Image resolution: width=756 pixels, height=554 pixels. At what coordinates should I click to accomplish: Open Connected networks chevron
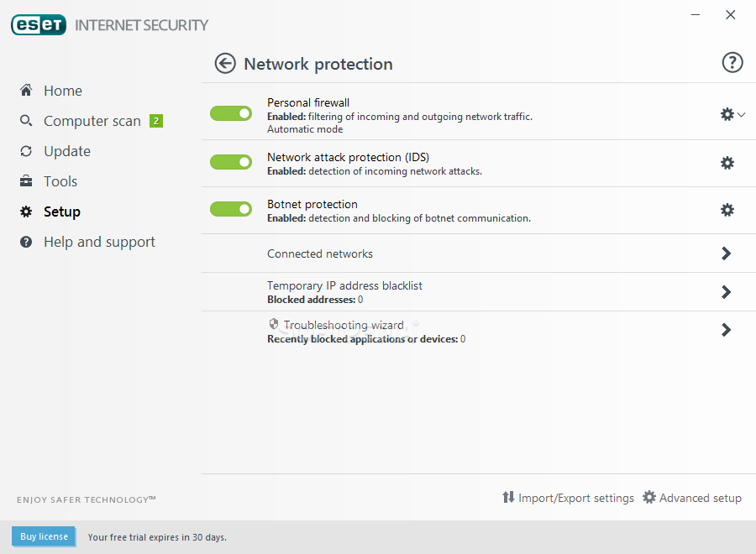[726, 253]
